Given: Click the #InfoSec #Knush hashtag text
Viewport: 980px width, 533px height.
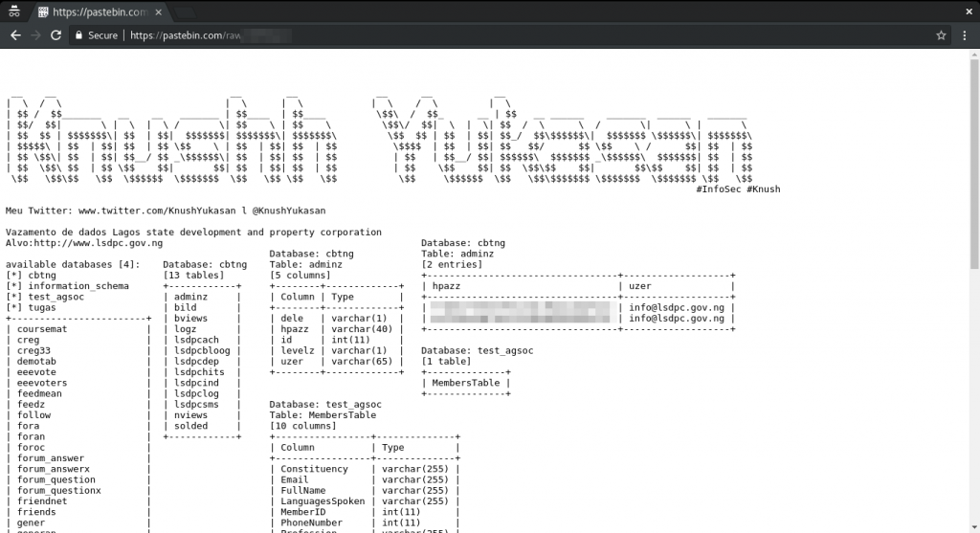Looking at the screenshot, I should 738,189.
